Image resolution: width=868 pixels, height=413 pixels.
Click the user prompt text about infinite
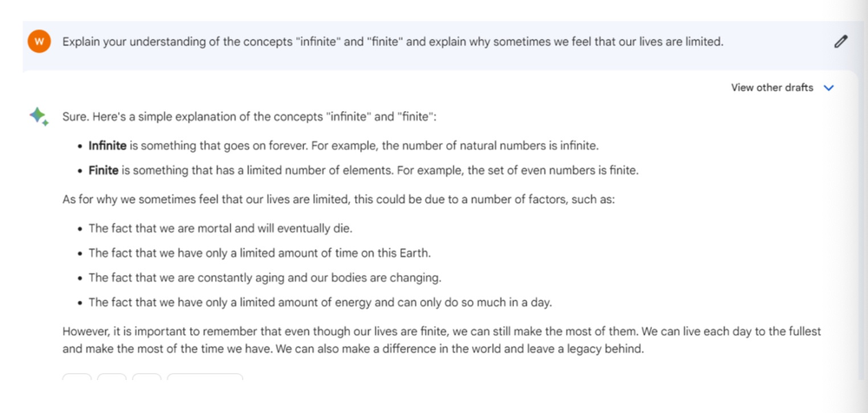click(392, 41)
